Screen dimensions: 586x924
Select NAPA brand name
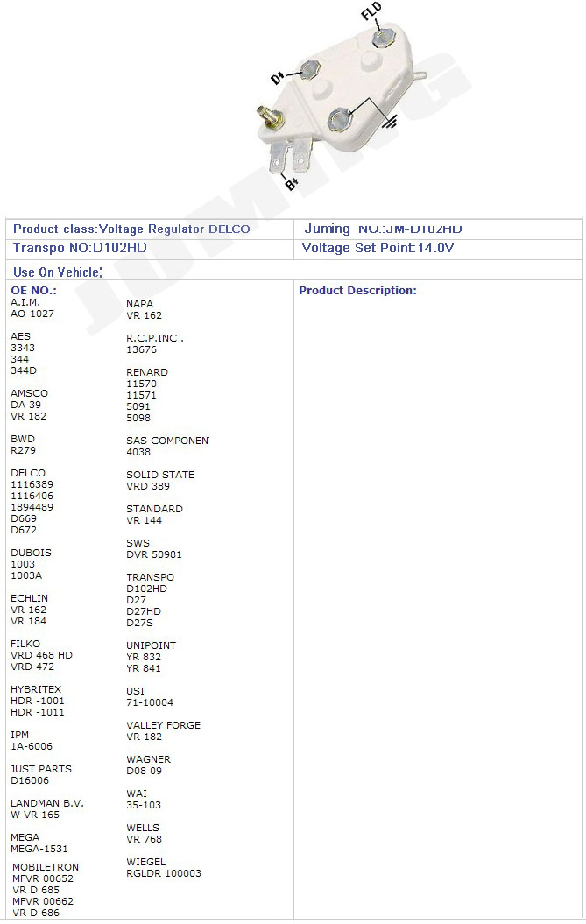coord(140,304)
